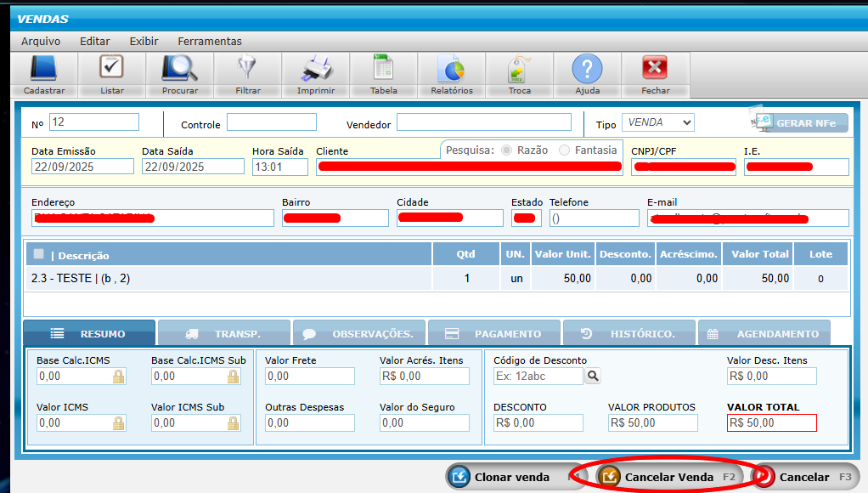
Task: Switch to the Pagamento tab
Action: [494, 333]
